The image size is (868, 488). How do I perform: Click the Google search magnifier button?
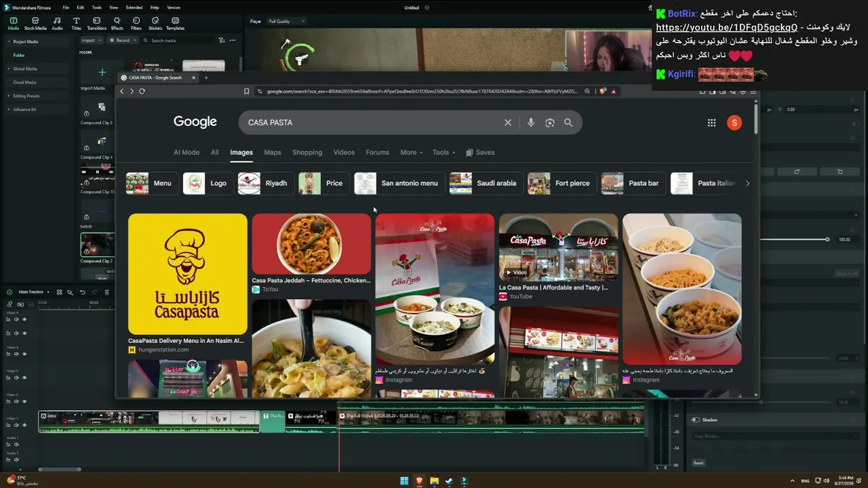tap(568, 123)
